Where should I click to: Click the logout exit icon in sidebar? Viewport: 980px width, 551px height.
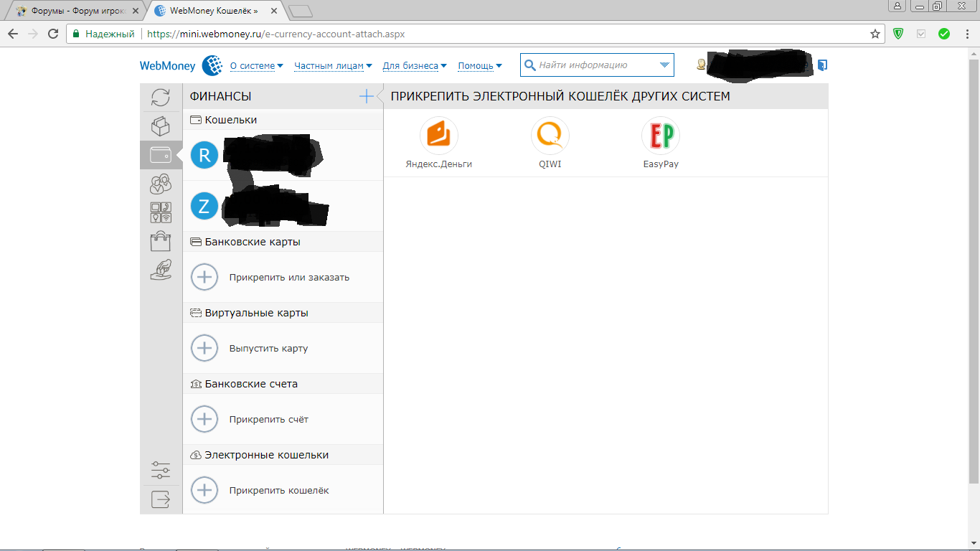[x=161, y=499]
